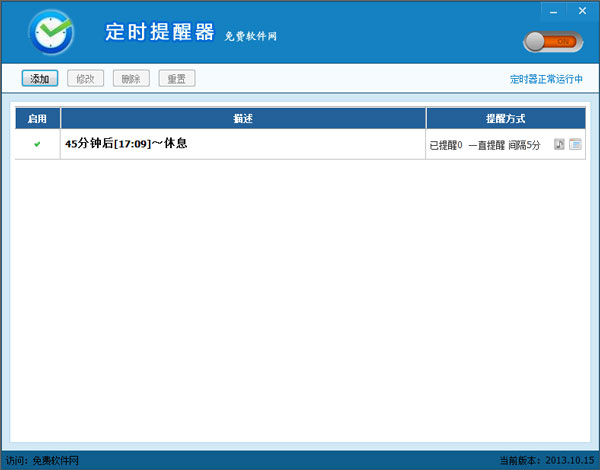Click the 已提醒0 一直提醒 间隔5分 text
The width and height of the screenshot is (600, 470).
(x=484, y=145)
